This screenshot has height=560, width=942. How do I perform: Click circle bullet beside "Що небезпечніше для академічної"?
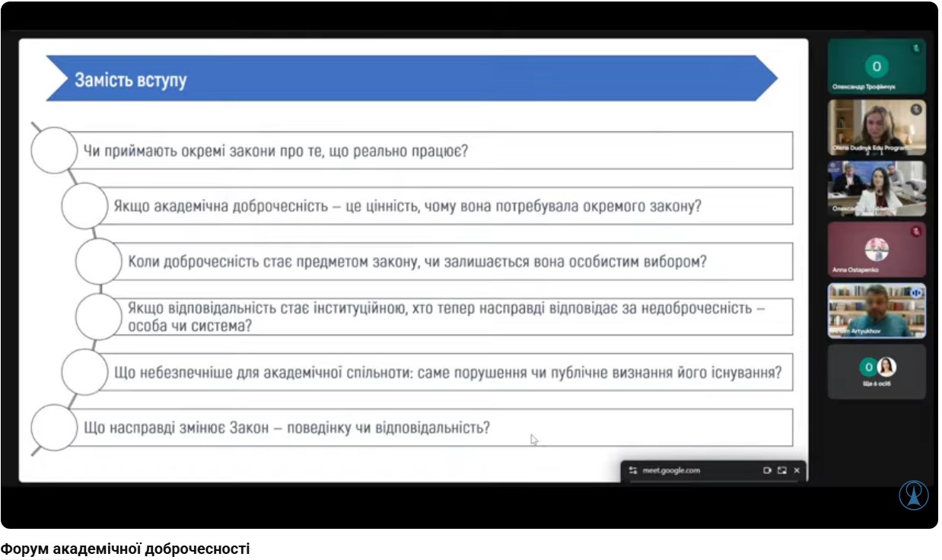coord(84,372)
